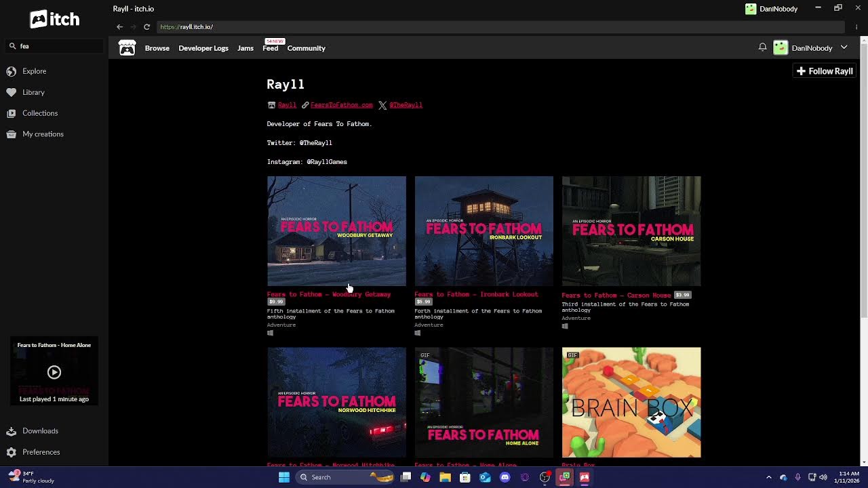The width and height of the screenshot is (868, 488).
Task: Open the Windows Start menu
Action: tap(283, 477)
